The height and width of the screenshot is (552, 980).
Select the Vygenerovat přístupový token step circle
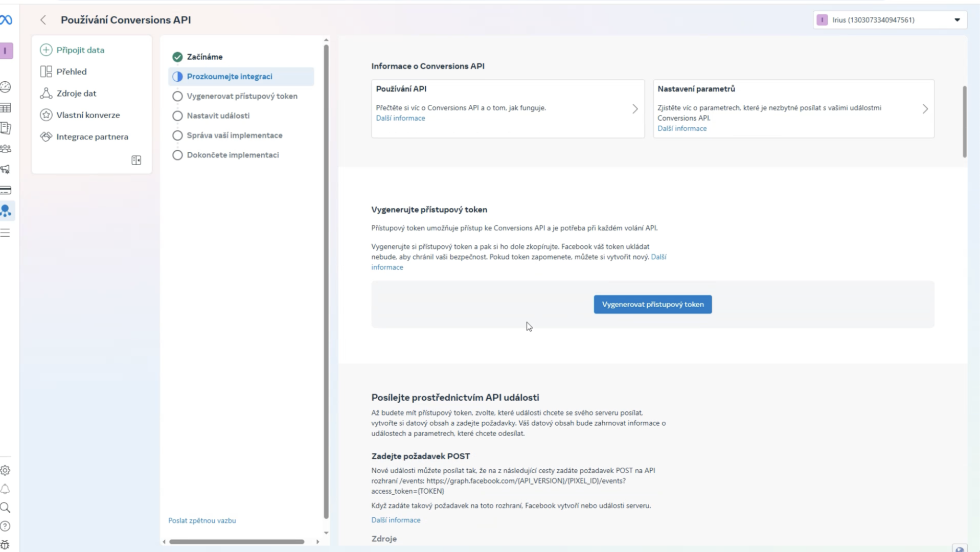coord(177,96)
